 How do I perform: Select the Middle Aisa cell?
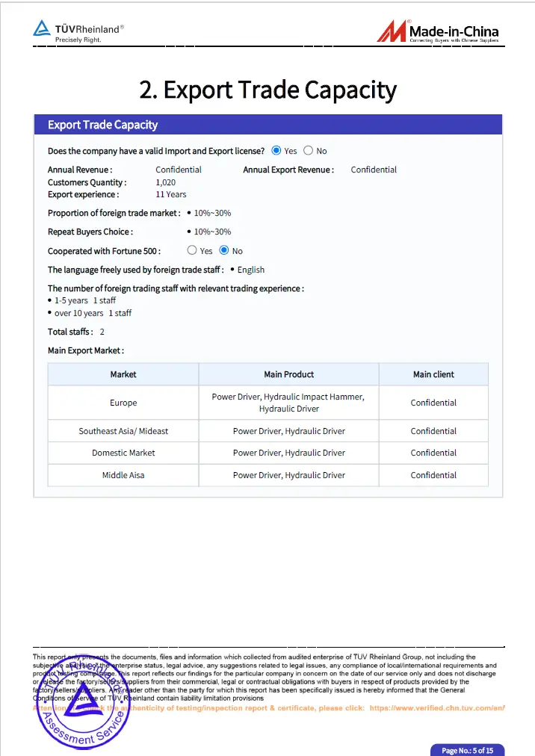[123, 475]
